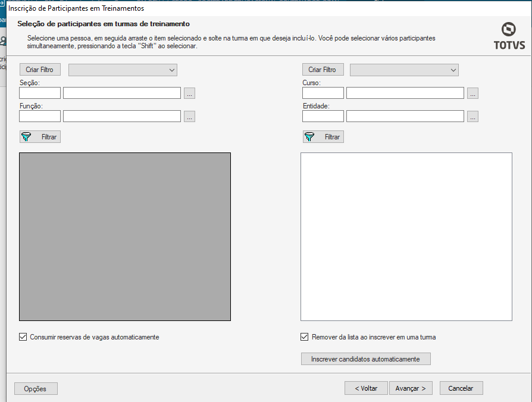The image size is (532, 402).
Task: Open Função lookup ellipsis button
Action: pos(189,117)
